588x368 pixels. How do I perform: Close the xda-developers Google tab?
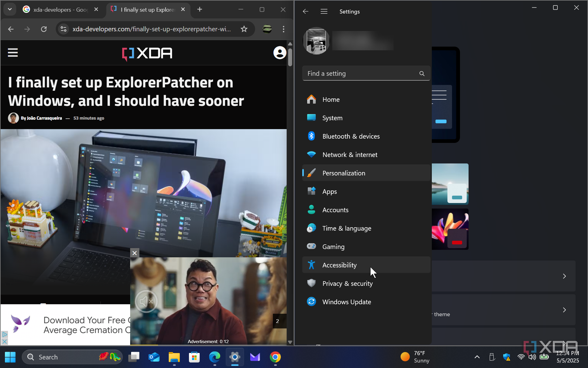click(x=96, y=10)
